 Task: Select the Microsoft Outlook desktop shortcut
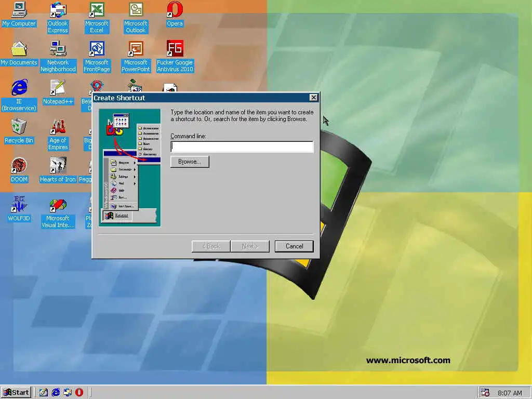pyautogui.click(x=136, y=18)
